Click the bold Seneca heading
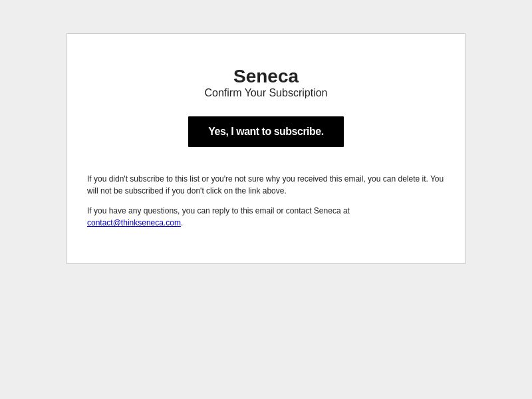 pyautogui.click(x=265, y=76)
